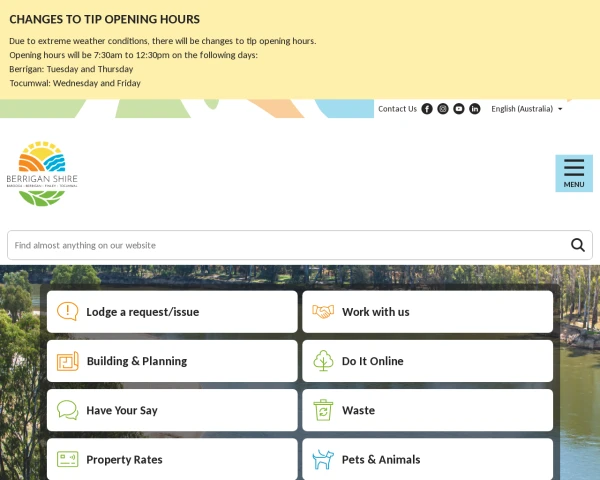The width and height of the screenshot is (600, 480).
Task: Click the 'Tocumwal: Wednesday and Friday' line
Action: click(x=75, y=83)
